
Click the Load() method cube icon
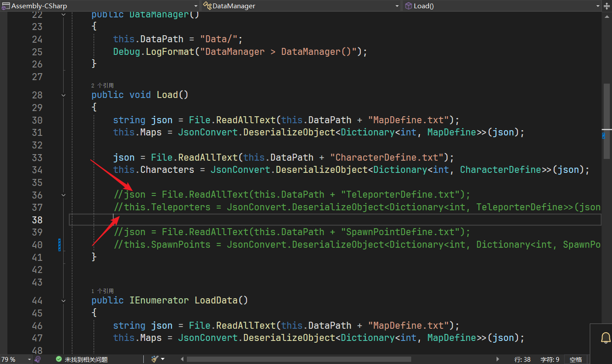pyautogui.click(x=408, y=6)
